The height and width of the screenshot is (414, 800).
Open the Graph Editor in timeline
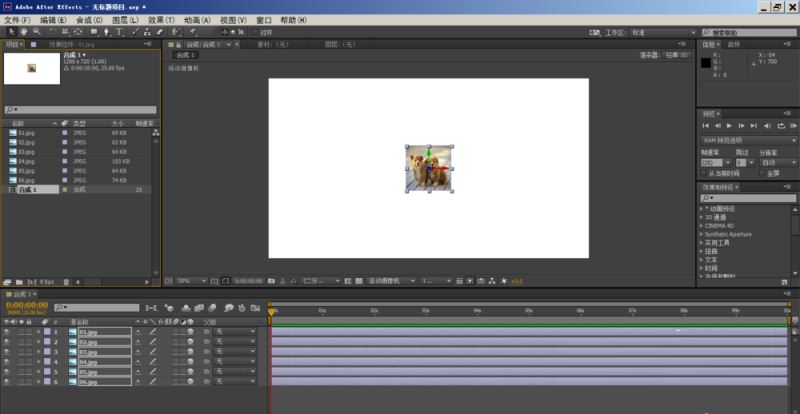click(255, 308)
